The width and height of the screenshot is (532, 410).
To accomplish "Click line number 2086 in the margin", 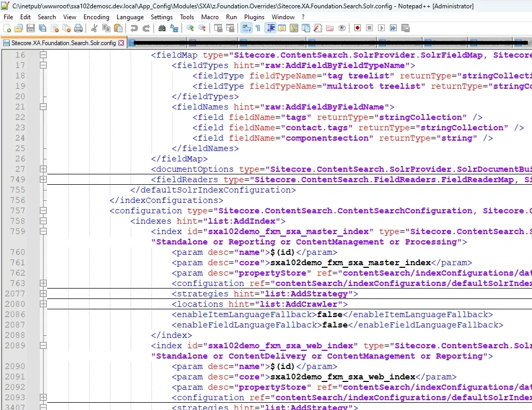I will pyautogui.click(x=15, y=314).
